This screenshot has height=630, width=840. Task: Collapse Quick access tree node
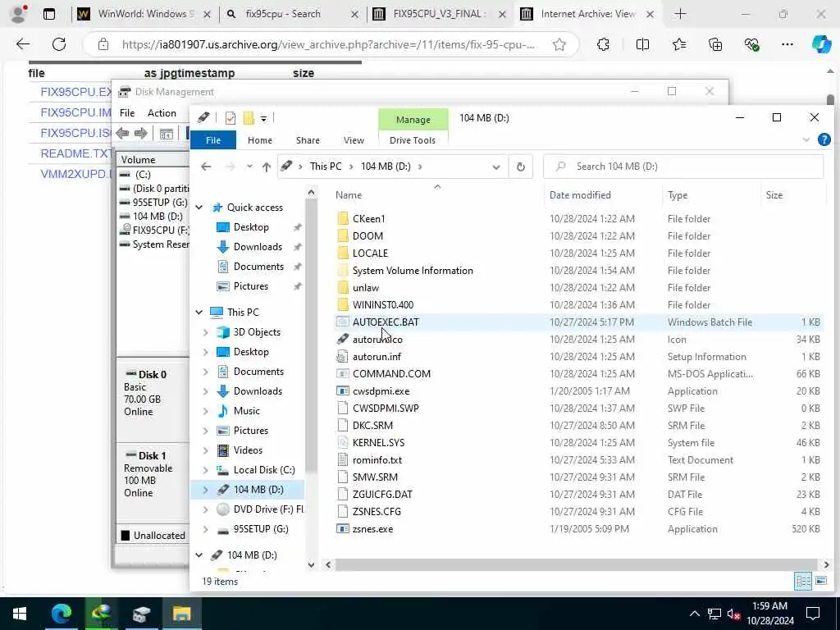199,208
